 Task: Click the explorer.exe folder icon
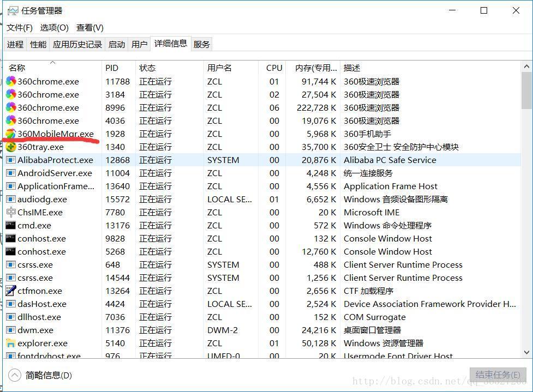(x=11, y=343)
